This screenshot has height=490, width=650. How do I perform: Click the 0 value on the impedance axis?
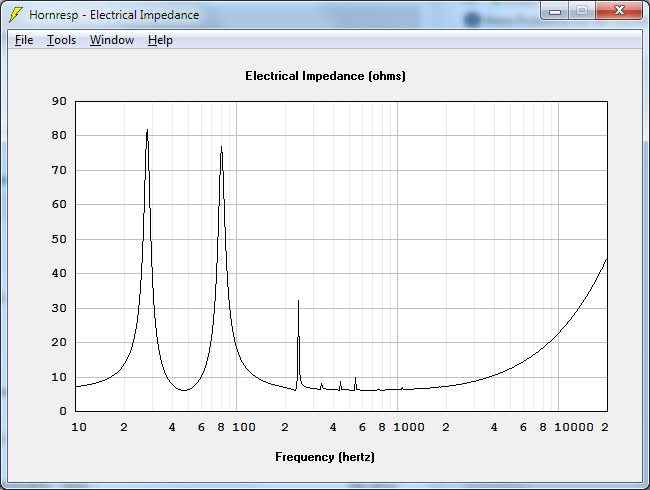tap(63, 411)
